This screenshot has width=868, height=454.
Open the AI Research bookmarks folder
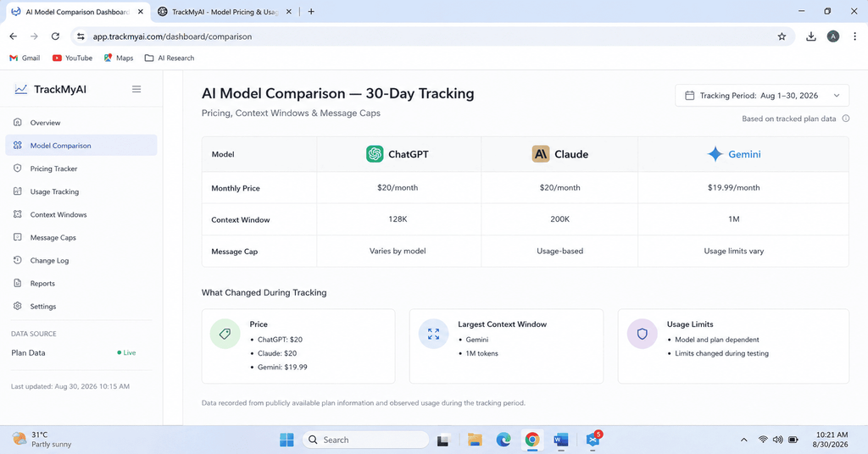(170, 58)
